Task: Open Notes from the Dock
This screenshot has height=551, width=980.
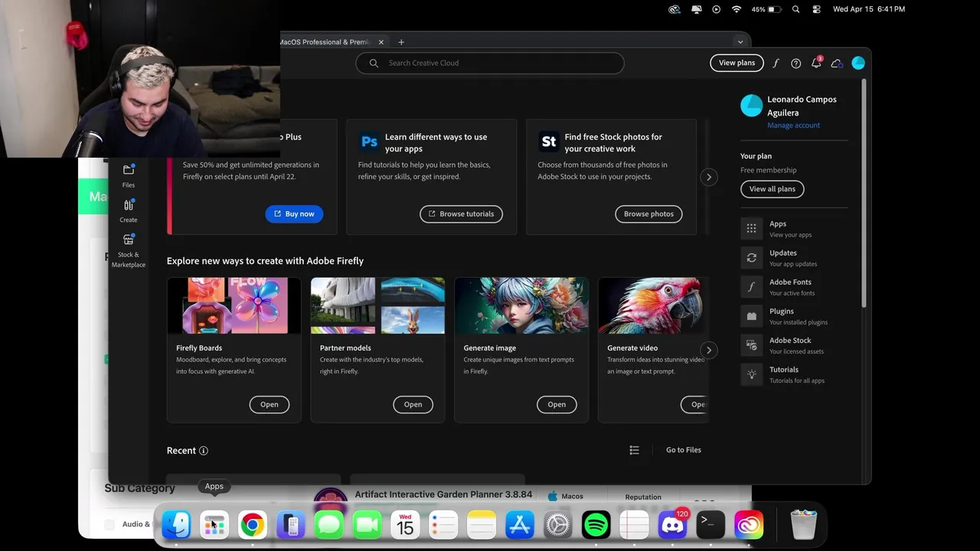Action: [x=482, y=525]
